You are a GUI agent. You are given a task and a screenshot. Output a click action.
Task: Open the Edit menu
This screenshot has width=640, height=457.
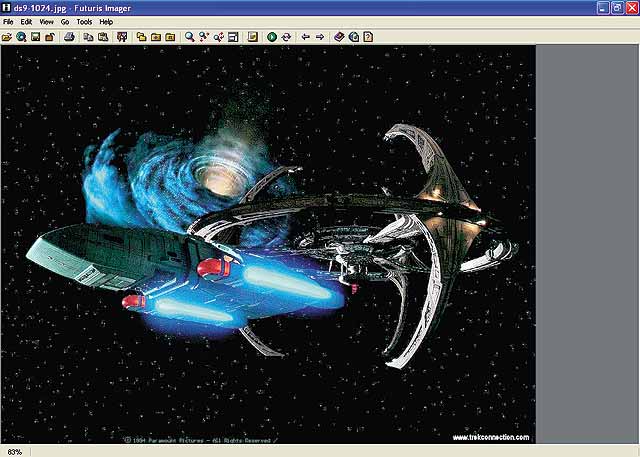(26, 22)
